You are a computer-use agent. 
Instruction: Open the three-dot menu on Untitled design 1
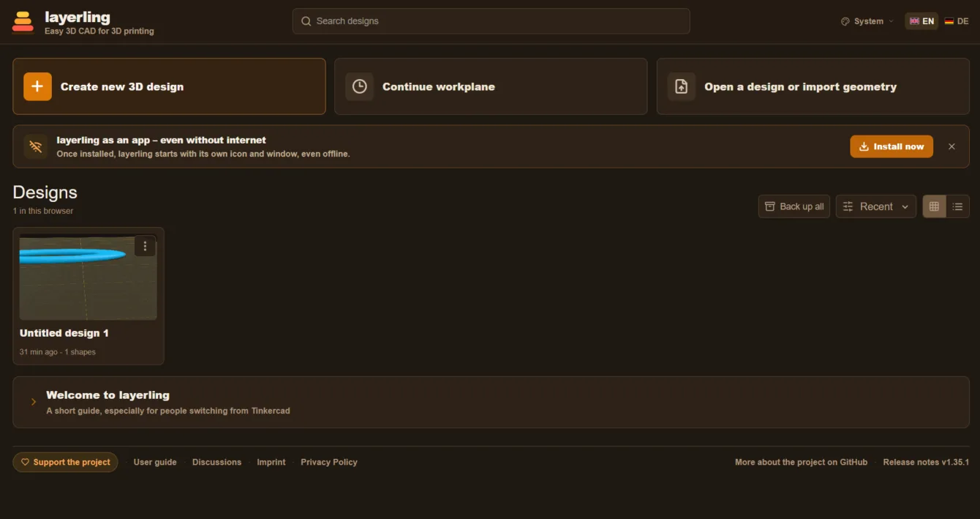tap(145, 246)
